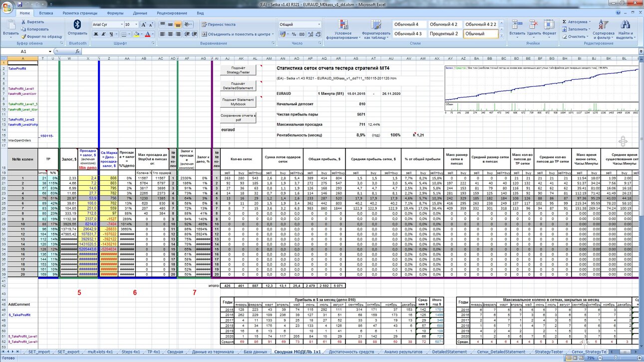This screenshot has height=362, width=644.
Task: Toggle underline (Ч) formatting
Action: point(111,34)
